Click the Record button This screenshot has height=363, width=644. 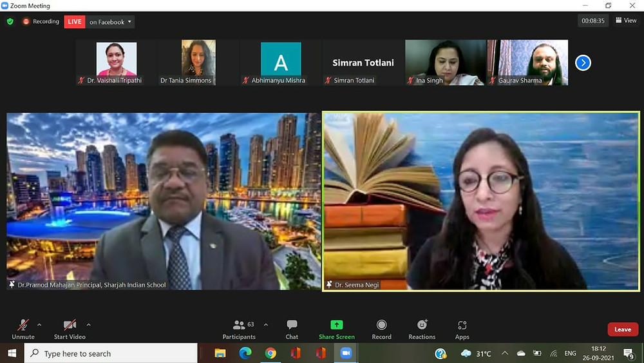(x=381, y=329)
